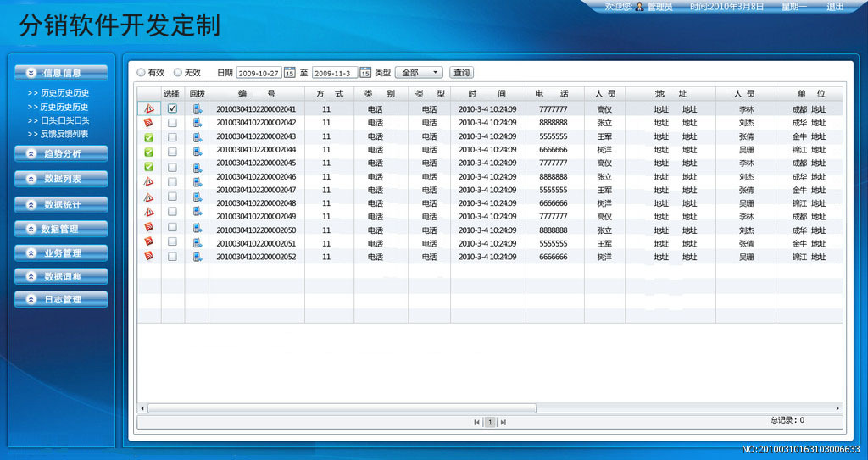Click green check status icon for row 2010030410220002043

tap(148, 137)
